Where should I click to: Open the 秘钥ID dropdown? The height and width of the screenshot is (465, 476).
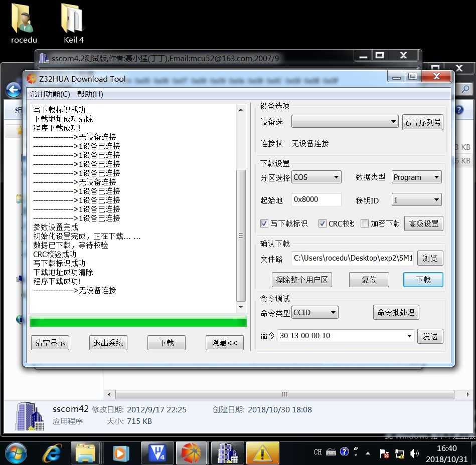[x=416, y=199]
